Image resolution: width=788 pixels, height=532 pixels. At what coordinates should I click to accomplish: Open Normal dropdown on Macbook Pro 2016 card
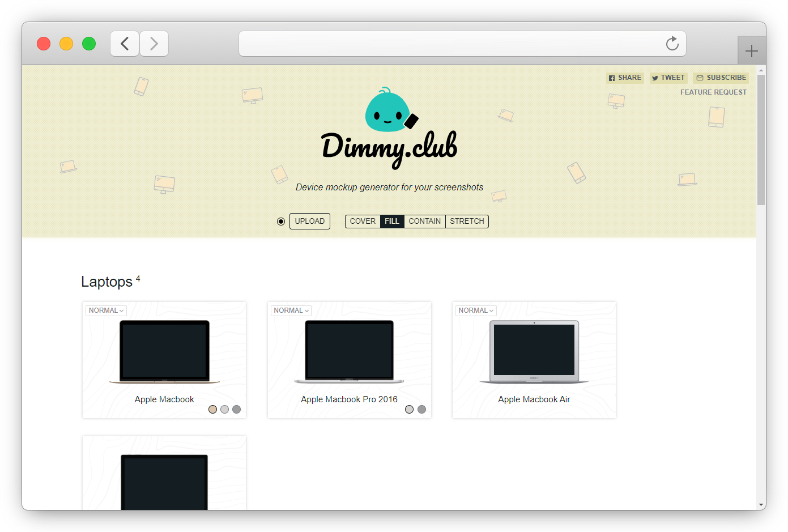[291, 310]
